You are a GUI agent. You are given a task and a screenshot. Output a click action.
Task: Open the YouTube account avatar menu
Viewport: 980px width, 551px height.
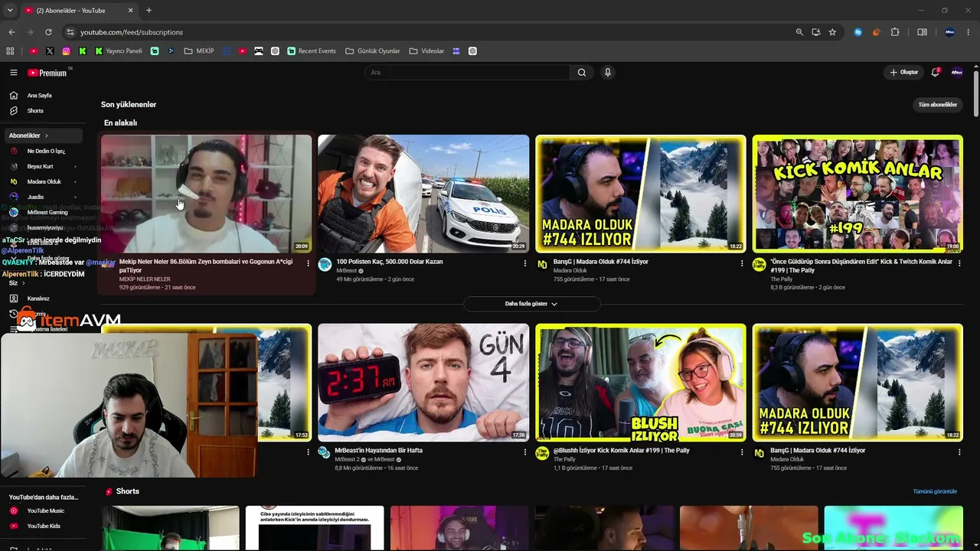click(x=957, y=73)
